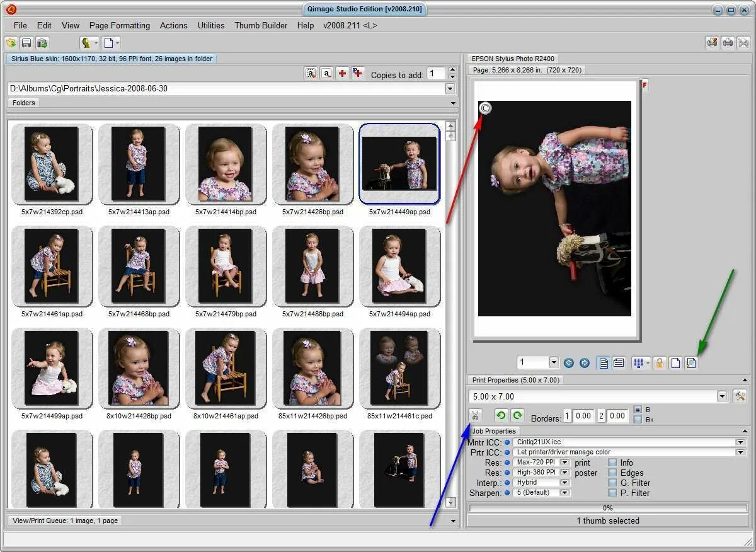The image size is (756, 552).
Task: Click the print icon at the top right
Action: coord(728,43)
